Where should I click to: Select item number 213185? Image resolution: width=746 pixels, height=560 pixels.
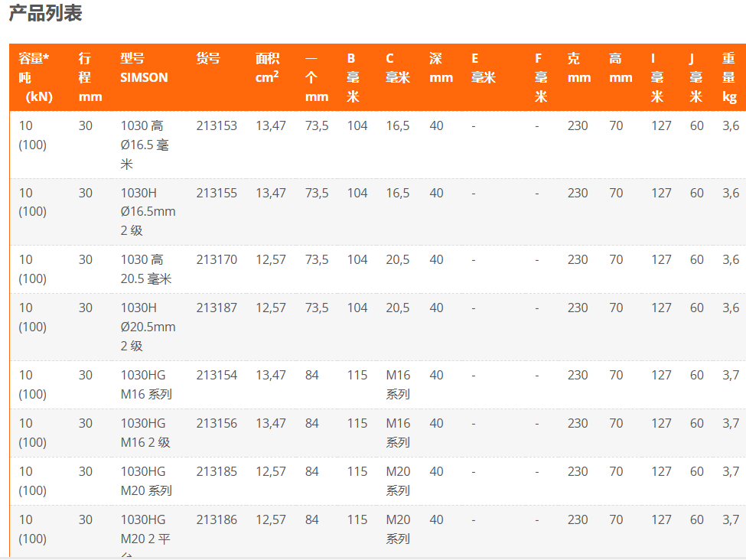pos(217,471)
